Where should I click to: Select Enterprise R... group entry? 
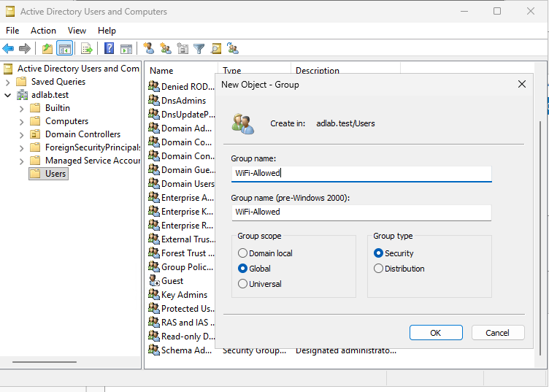tap(180, 225)
